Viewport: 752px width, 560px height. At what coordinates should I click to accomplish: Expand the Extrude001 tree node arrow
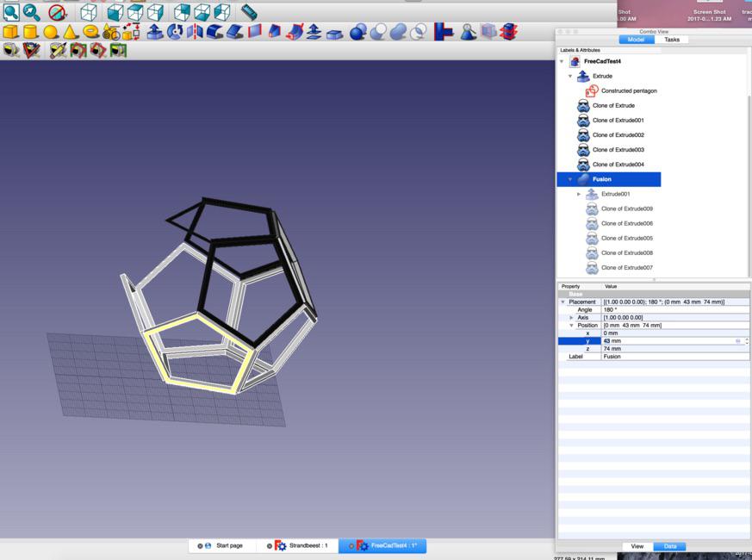click(x=579, y=195)
